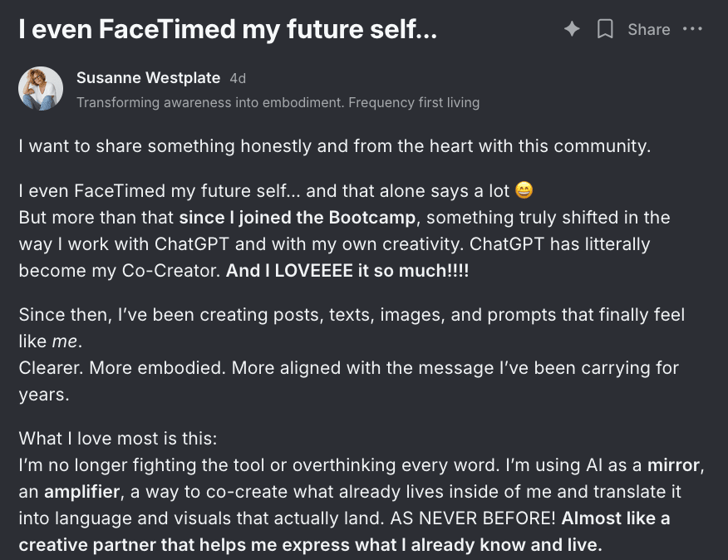Open the three-dot more options menu

[691, 29]
